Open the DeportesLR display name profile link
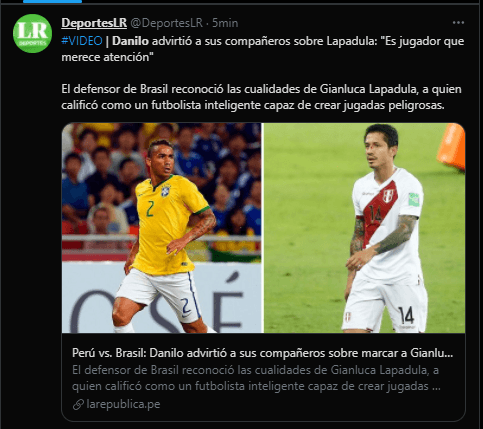 (94, 23)
